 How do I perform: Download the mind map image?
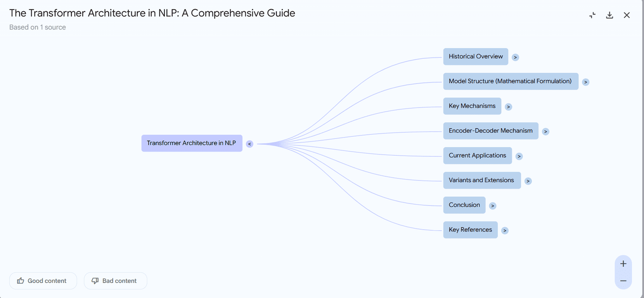[609, 15]
